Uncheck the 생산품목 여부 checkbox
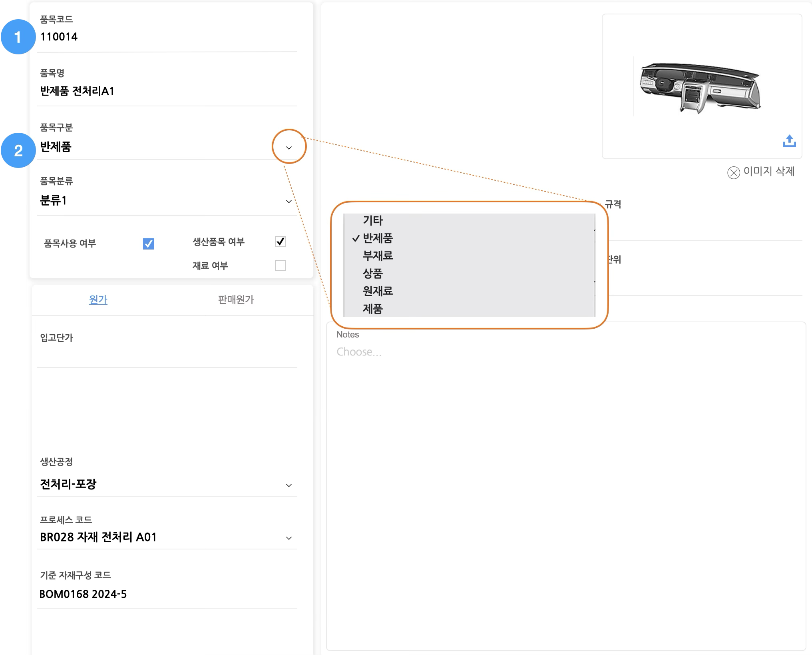Screen dimensions: 812x655 (x=281, y=242)
